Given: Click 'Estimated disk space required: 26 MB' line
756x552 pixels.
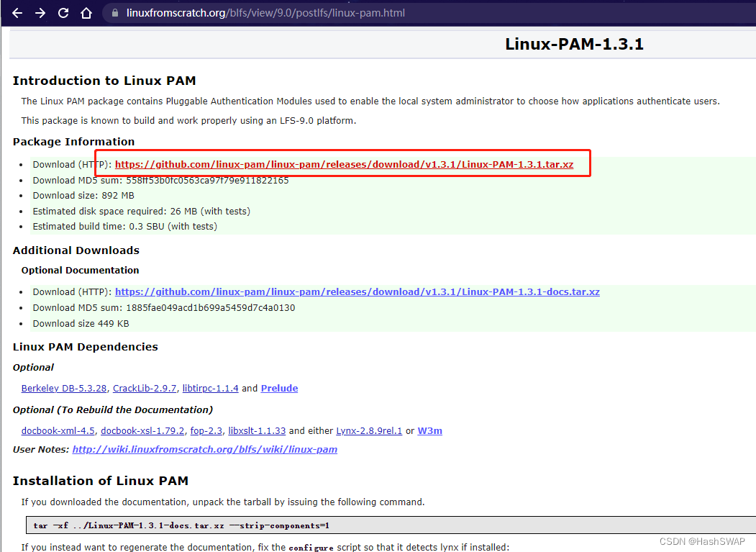Looking at the screenshot, I should coord(141,212).
